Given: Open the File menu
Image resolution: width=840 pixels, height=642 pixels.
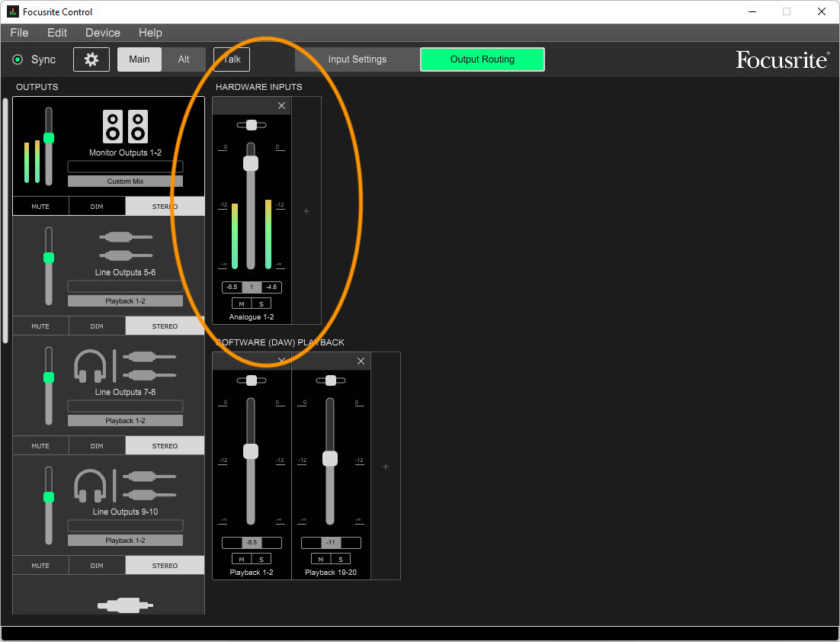Looking at the screenshot, I should coord(19,33).
